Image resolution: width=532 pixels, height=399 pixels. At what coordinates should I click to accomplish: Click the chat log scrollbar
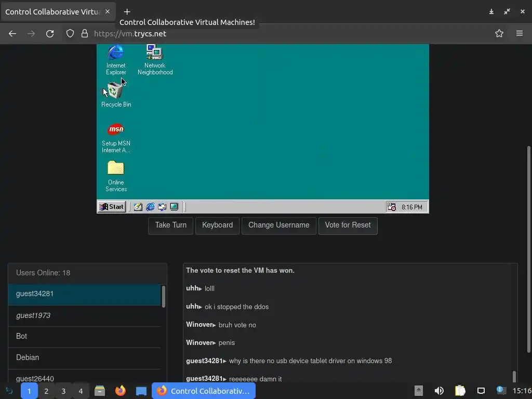click(x=514, y=376)
